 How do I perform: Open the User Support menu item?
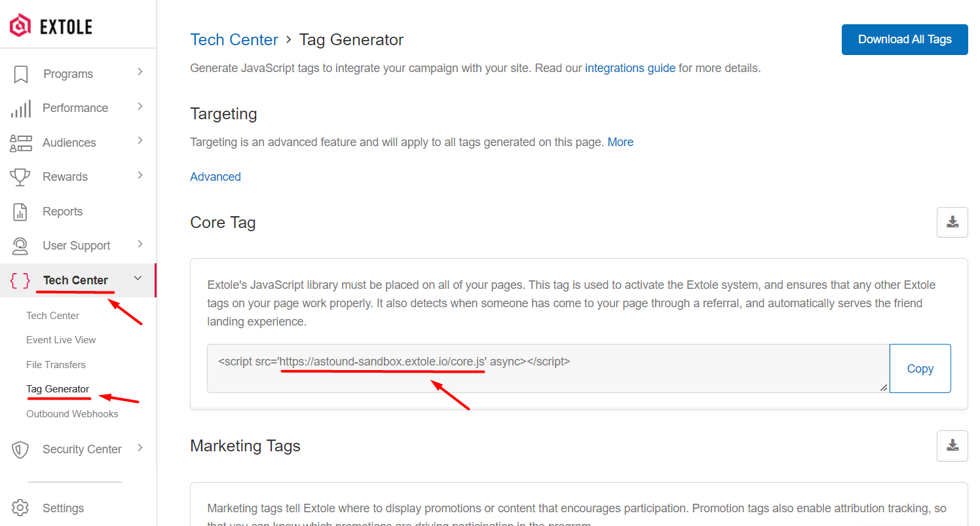point(78,246)
